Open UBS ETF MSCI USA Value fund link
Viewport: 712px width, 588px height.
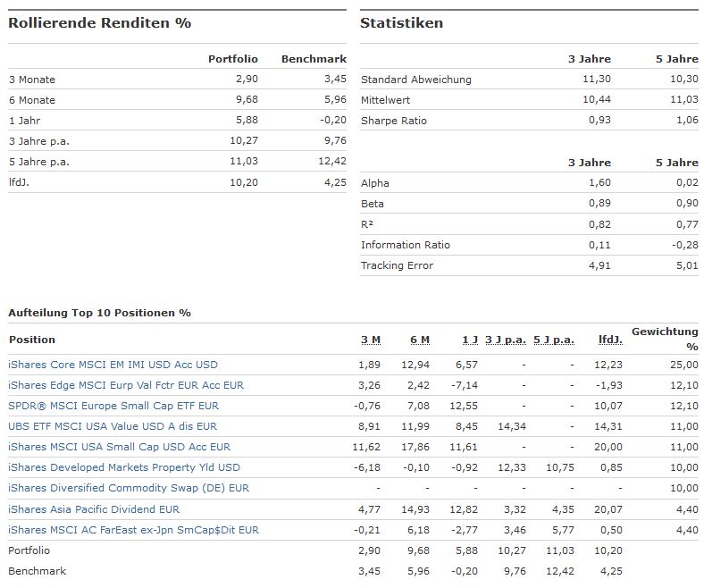(x=112, y=426)
